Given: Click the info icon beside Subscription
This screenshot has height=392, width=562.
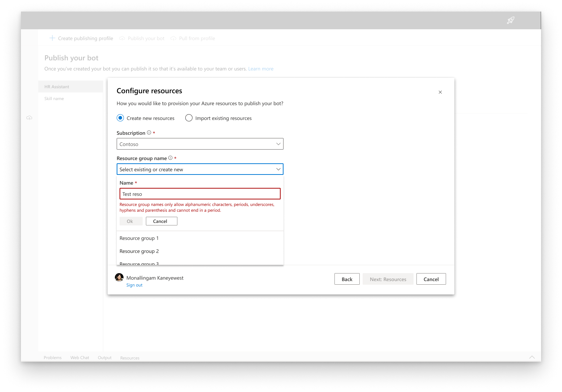Looking at the screenshot, I should pyautogui.click(x=148, y=132).
